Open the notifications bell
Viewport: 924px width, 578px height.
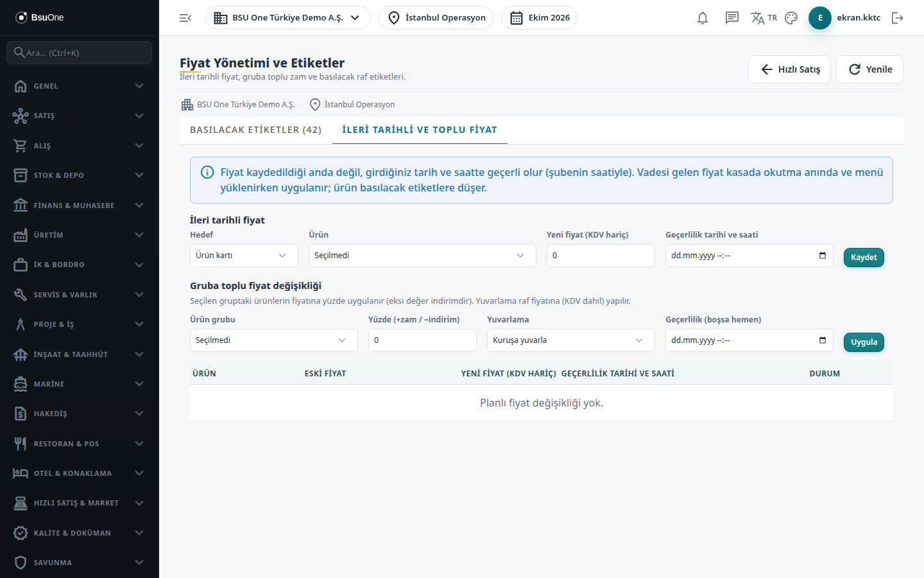click(703, 18)
